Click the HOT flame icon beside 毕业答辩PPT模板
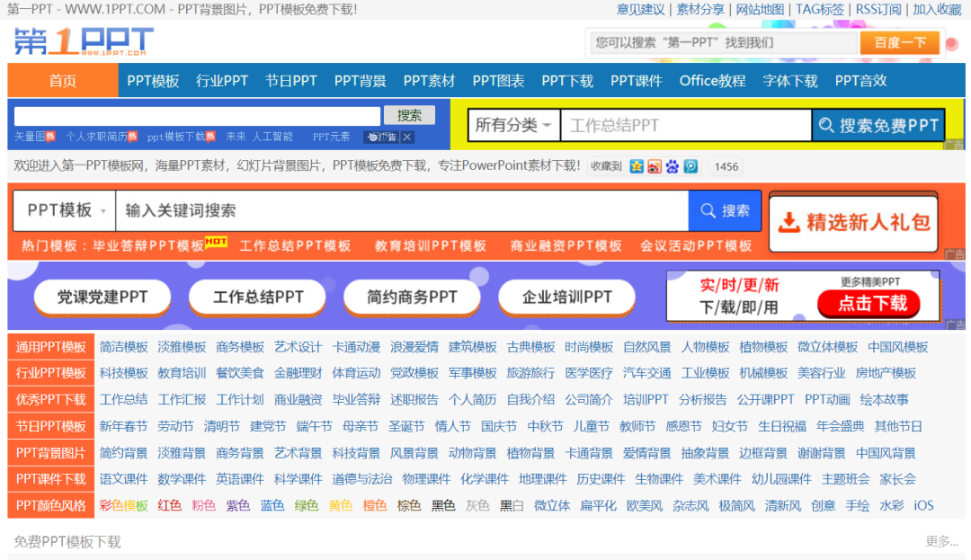The image size is (971, 560). 215,243
